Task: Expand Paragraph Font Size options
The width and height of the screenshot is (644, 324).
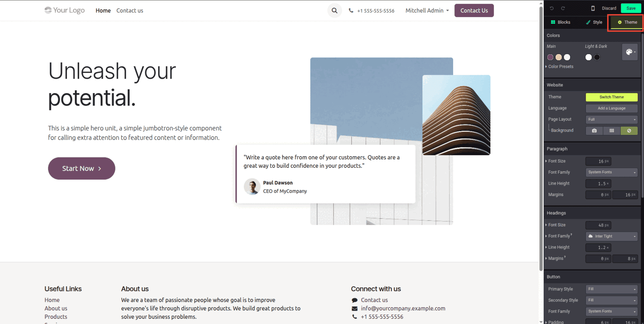Action: point(555,161)
